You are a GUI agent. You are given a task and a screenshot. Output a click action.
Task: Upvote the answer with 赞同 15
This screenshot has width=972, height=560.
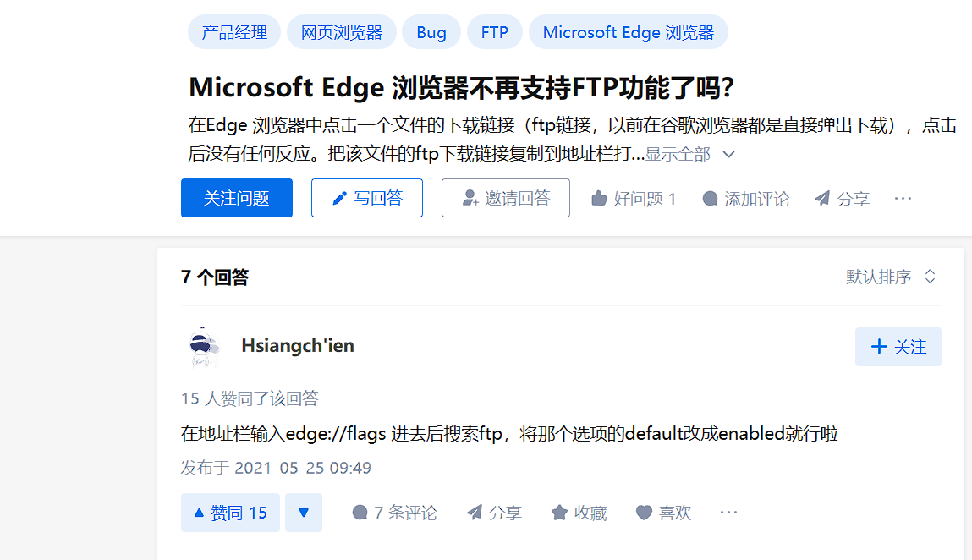(230, 513)
